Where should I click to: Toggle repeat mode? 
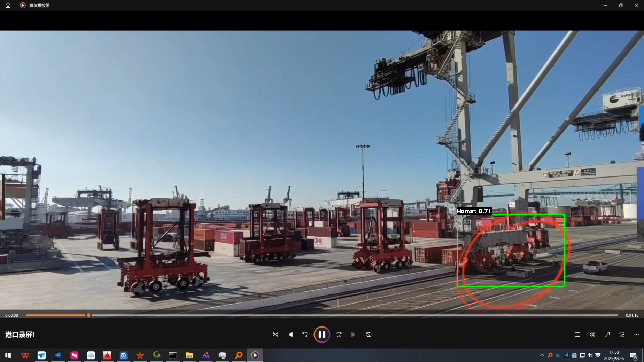coord(368,335)
